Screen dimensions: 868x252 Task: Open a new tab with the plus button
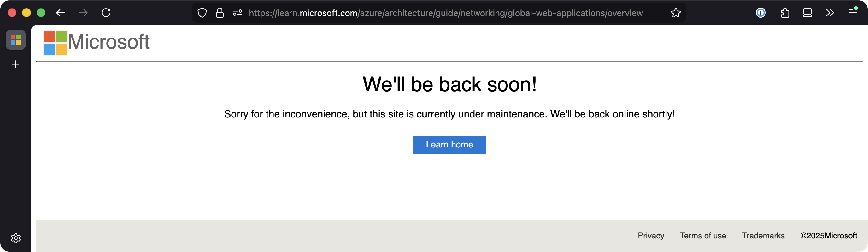click(x=15, y=64)
